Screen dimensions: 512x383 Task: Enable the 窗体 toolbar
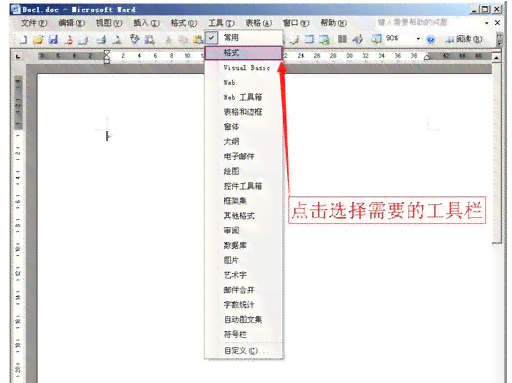(x=244, y=127)
